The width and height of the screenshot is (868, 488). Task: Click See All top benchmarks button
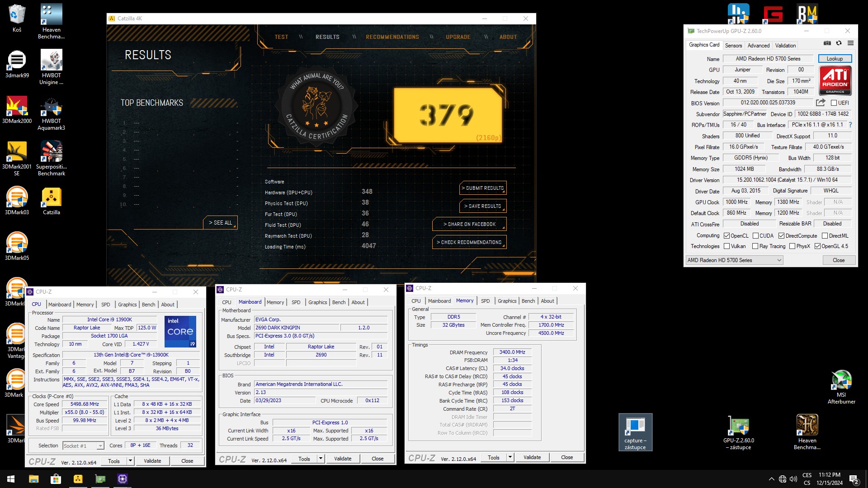pyautogui.click(x=220, y=223)
